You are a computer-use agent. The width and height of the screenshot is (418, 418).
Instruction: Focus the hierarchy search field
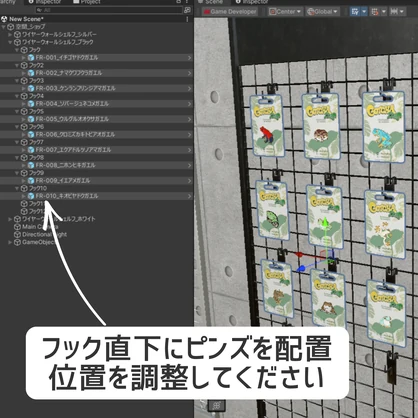[109, 10]
